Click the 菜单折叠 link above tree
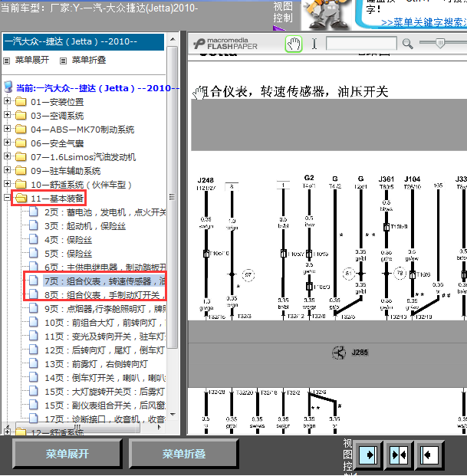 (89, 60)
